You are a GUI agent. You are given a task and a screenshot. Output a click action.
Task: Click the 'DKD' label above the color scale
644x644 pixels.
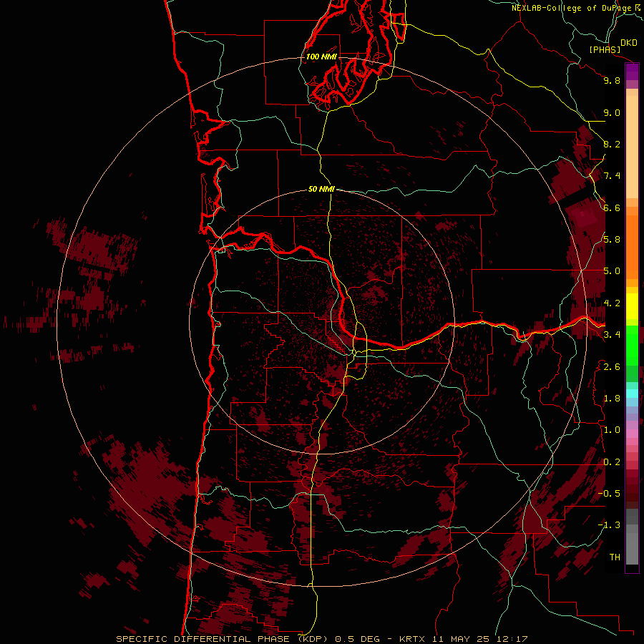(x=629, y=43)
